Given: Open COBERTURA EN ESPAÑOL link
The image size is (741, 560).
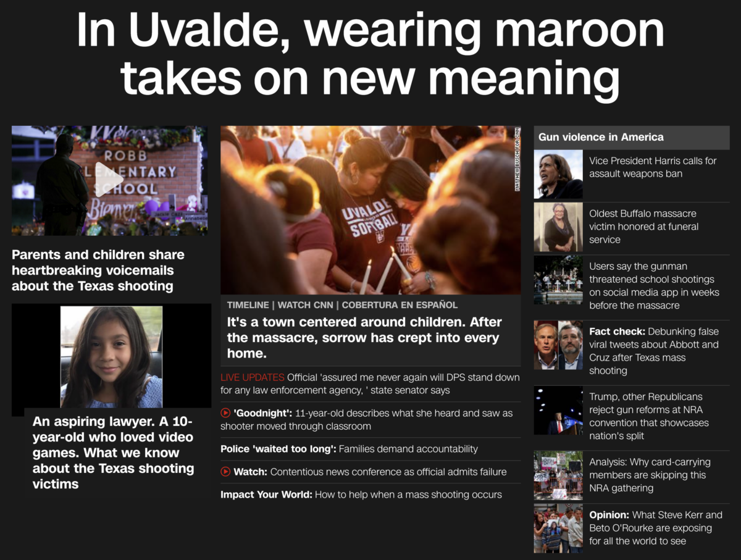Looking at the screenshot, I should tap(400, 305).
